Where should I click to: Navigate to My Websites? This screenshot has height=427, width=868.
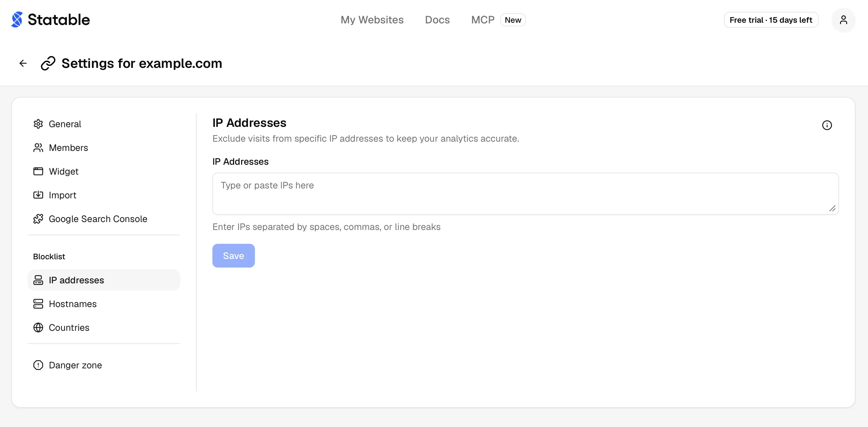[372, 20]
